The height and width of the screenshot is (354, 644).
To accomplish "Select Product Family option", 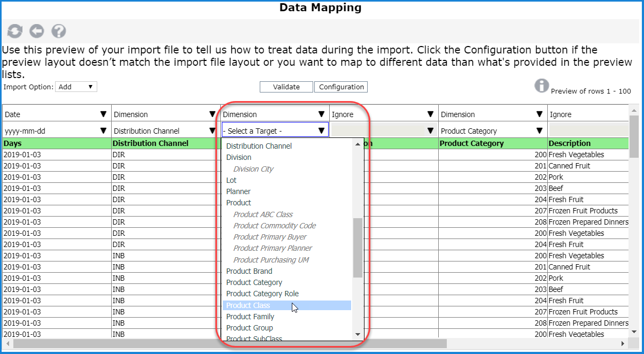I will click(x=250, y=317).
